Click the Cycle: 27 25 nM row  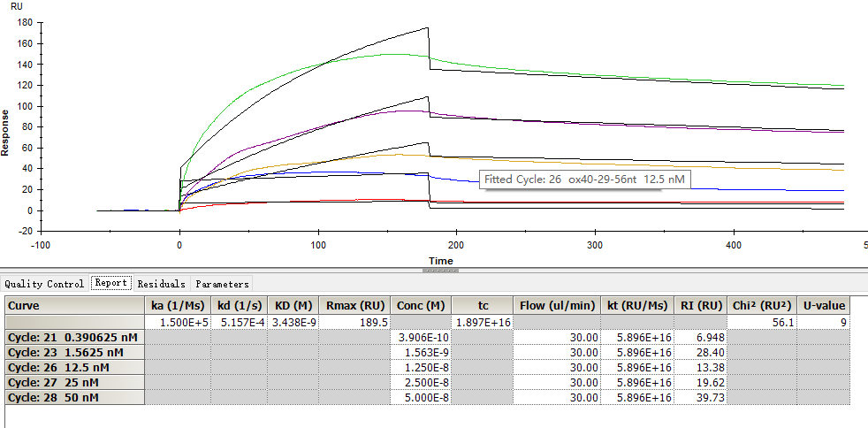click(x=73, y=382)
